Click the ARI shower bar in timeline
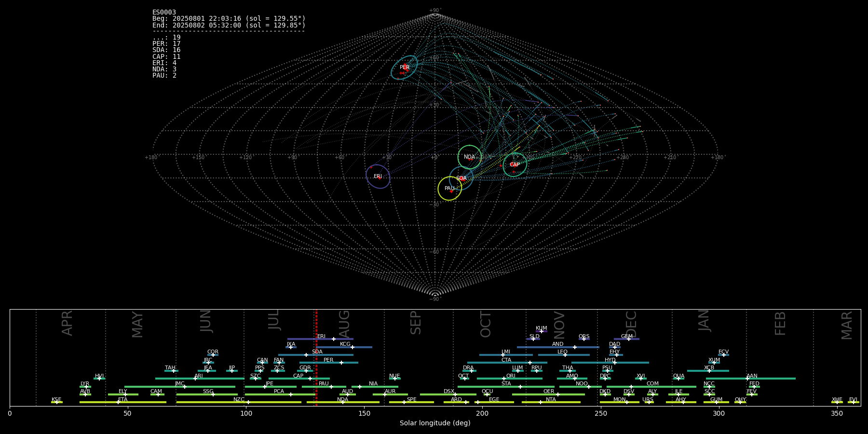The width and height of the screenshot is (868, 434). pos(200,379)
